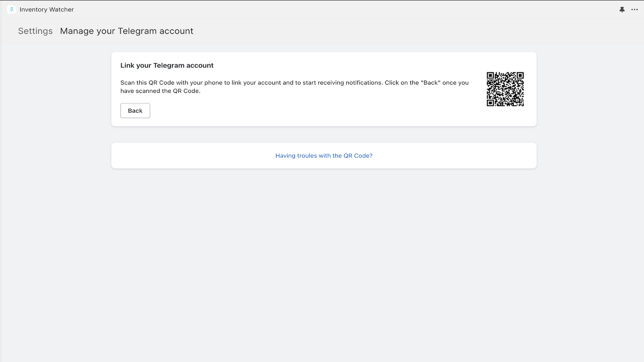Select the "Link your Telegram account" heading

167,65
